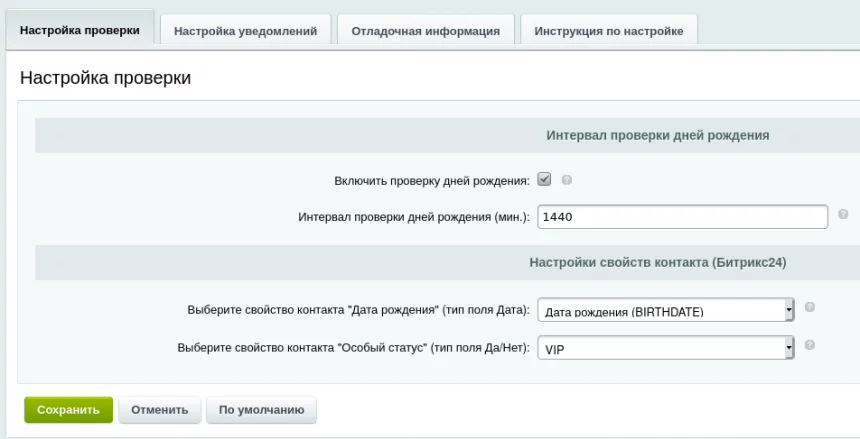Click help icon next to interval field
Screen dimensions: 860x439
click(x=843, y=214)
